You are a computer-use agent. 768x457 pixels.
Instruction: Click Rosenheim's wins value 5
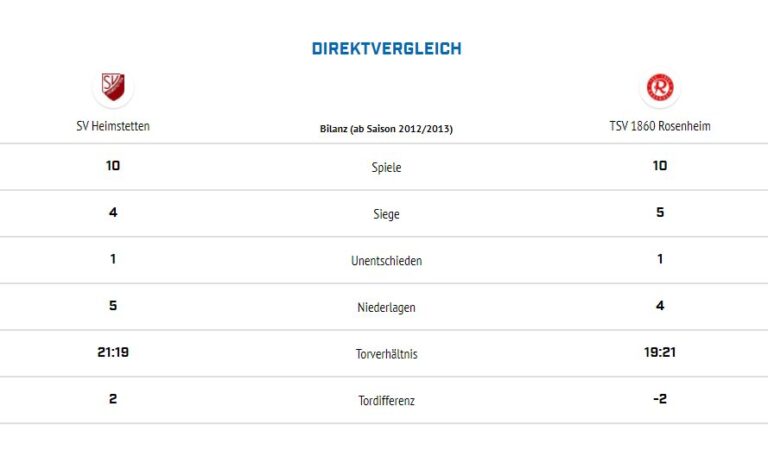660,212
